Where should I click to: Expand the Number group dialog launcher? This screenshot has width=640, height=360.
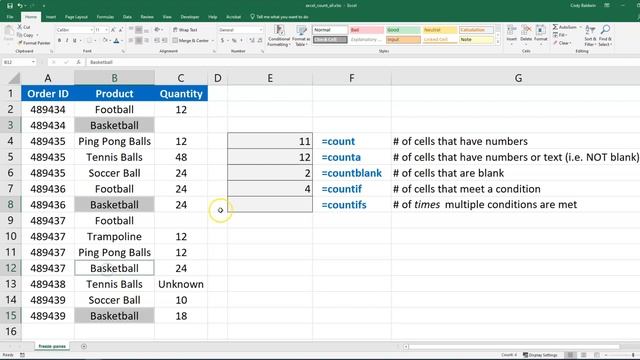point(262,51)
